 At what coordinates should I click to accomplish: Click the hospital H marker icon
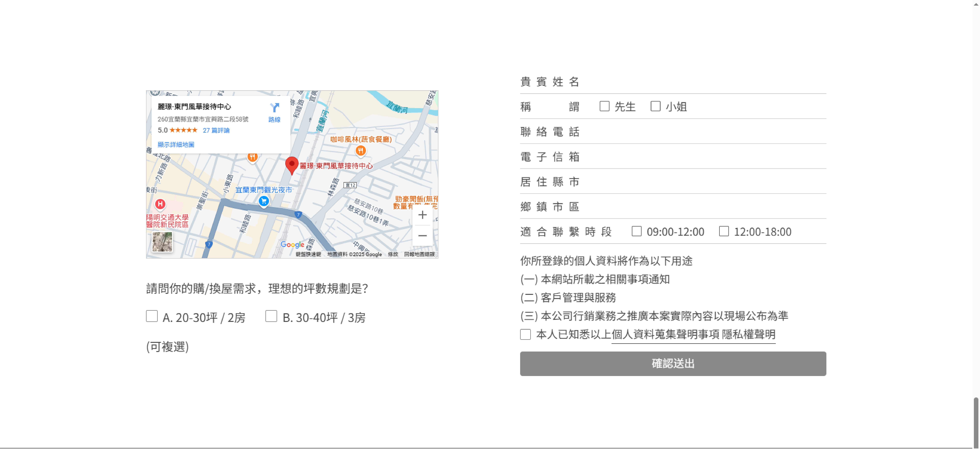pyautogui.click(x=160, y=204)
